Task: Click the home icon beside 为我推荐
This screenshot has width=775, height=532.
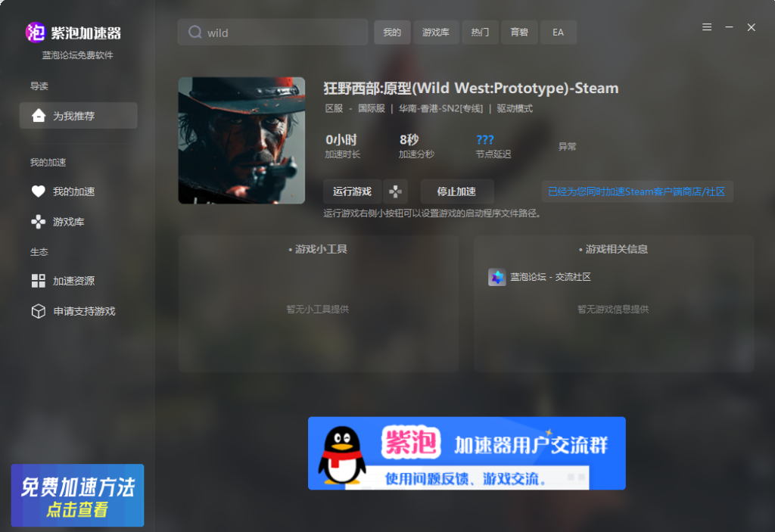Action: point(39,116)
